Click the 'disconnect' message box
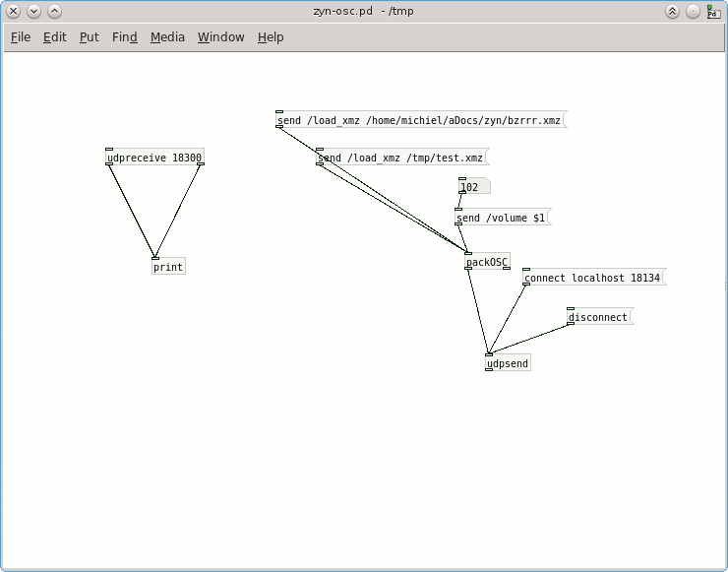The image size is (728, 572). (598, 317)
